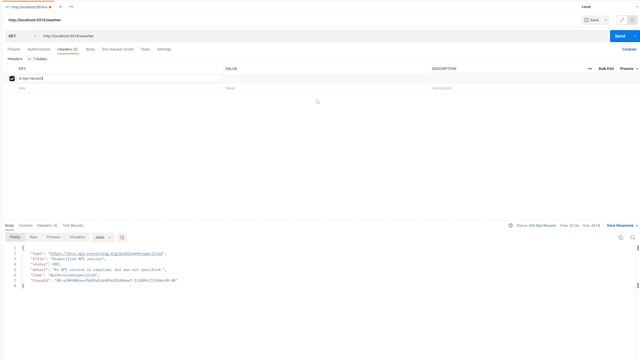Uncheck the X-Api-Version header checkbox
640x360 pixels.
(12, 78)
